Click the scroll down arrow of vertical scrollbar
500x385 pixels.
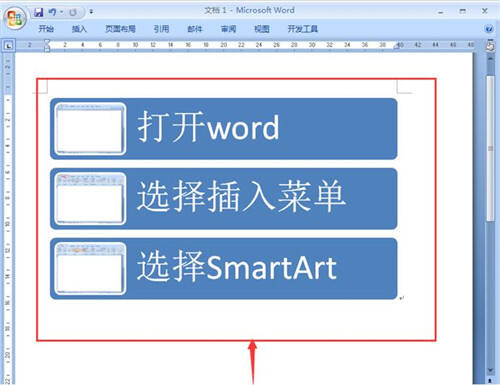click(x=490, y=370)
